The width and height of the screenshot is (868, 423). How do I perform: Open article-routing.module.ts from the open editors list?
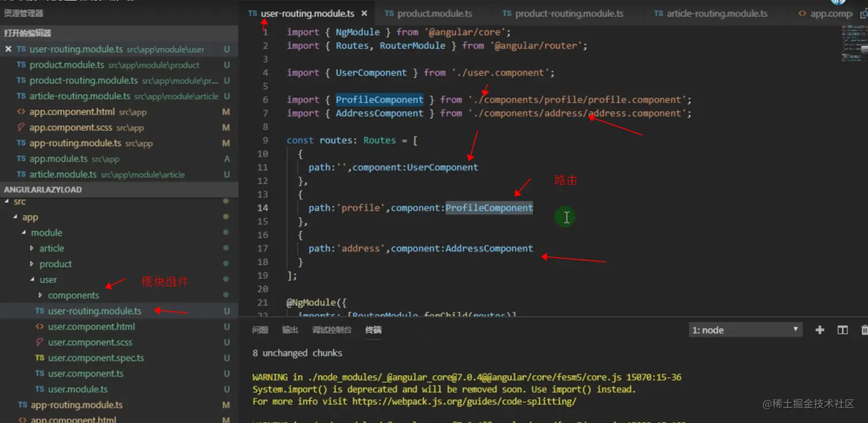[x=119, y=96]
